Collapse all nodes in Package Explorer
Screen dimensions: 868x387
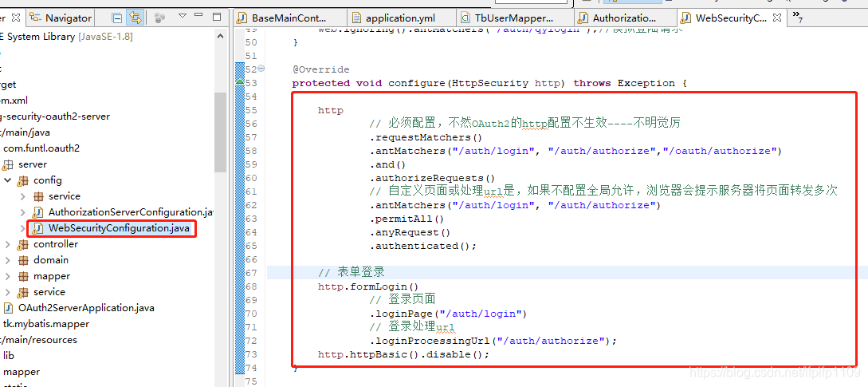117,18
